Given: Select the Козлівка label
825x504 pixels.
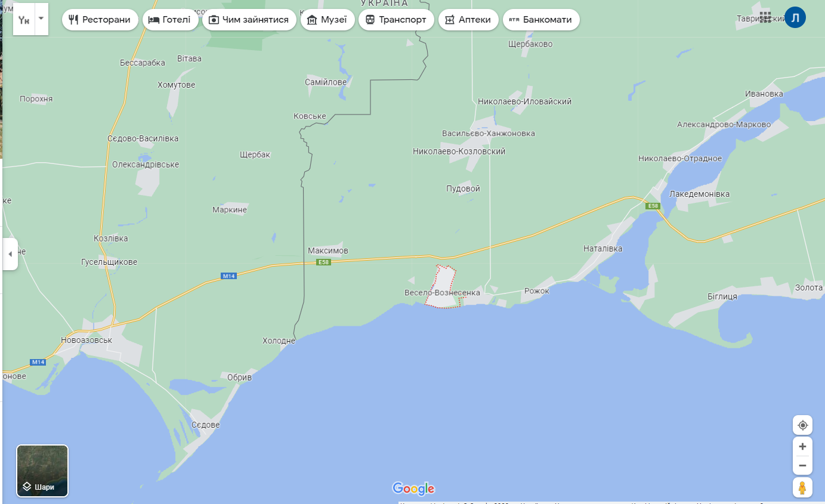Looking at the screenshot, I should (x=111, y=239).
